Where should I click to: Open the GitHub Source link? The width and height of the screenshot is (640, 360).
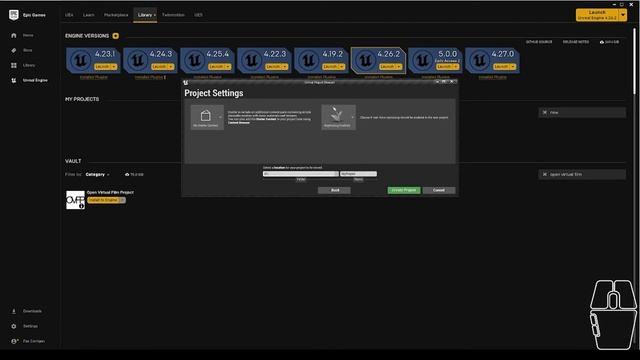coord(539,42)
